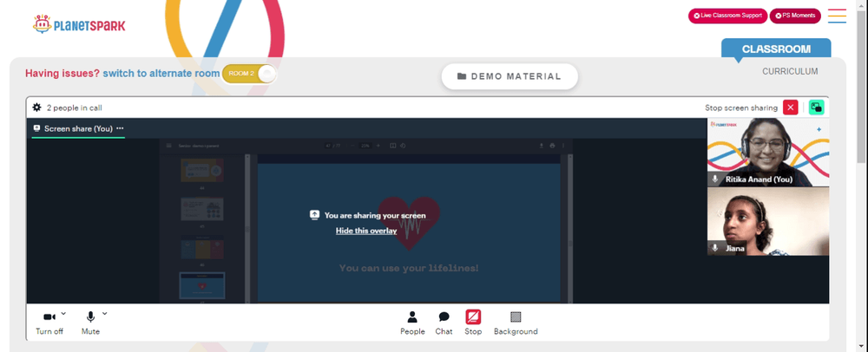Click the You are sharing your screen text
868x352 pixels.
[x=375, y=216]
